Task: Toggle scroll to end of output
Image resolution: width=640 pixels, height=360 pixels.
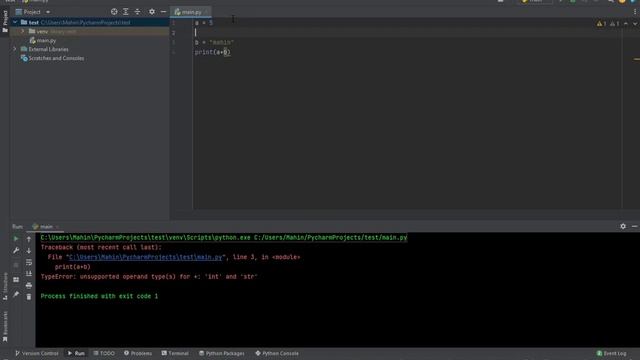Action: [29, 273]
